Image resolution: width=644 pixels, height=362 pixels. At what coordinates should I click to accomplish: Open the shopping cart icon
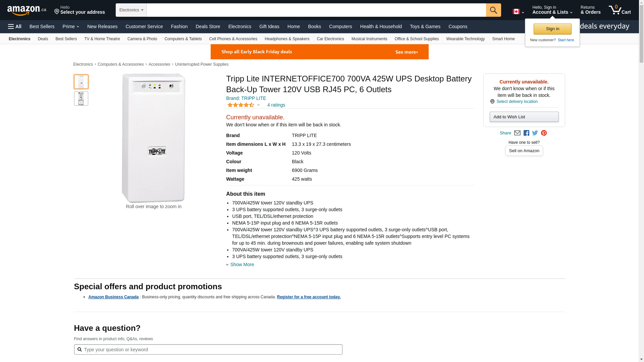tap(620, 10)
